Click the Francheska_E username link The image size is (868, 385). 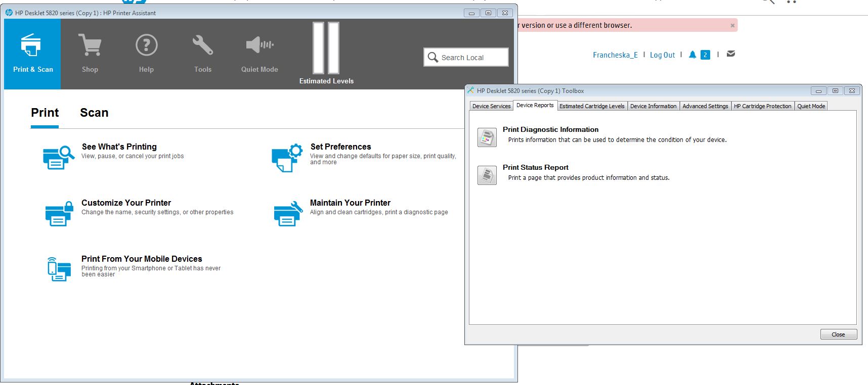pos(615,55)
